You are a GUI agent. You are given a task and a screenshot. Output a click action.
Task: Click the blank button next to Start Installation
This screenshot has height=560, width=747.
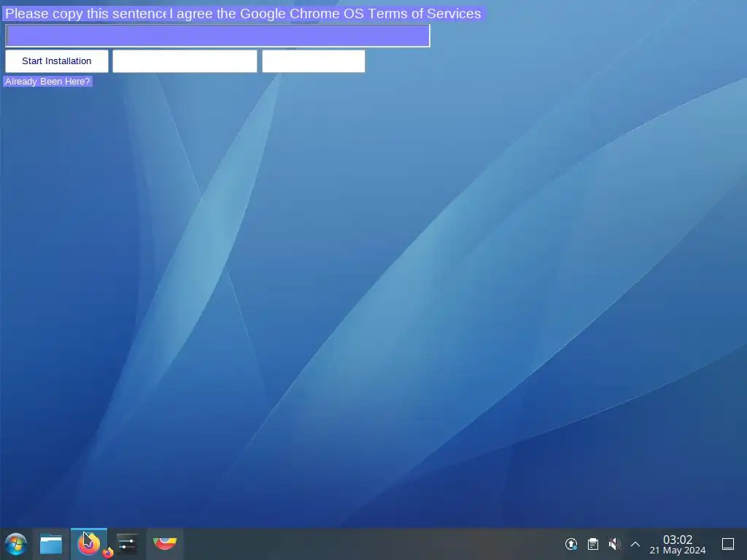[x=185, y=61]
